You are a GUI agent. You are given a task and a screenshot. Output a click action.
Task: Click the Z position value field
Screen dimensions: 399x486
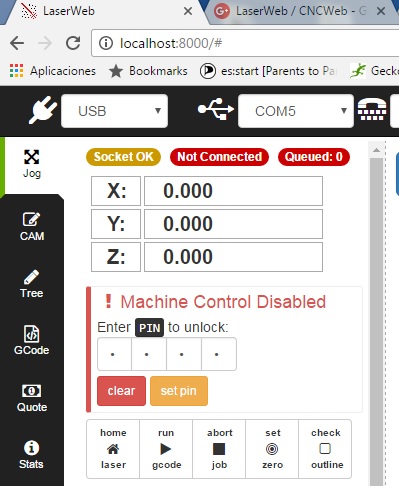click(x=233, y=257)
